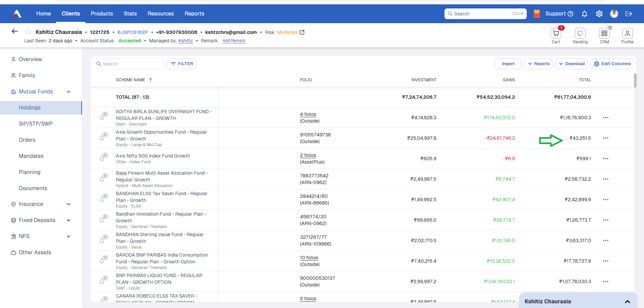Collapse the Mutual Funds sidebar section
644x308 pixels.
(69, 92)
